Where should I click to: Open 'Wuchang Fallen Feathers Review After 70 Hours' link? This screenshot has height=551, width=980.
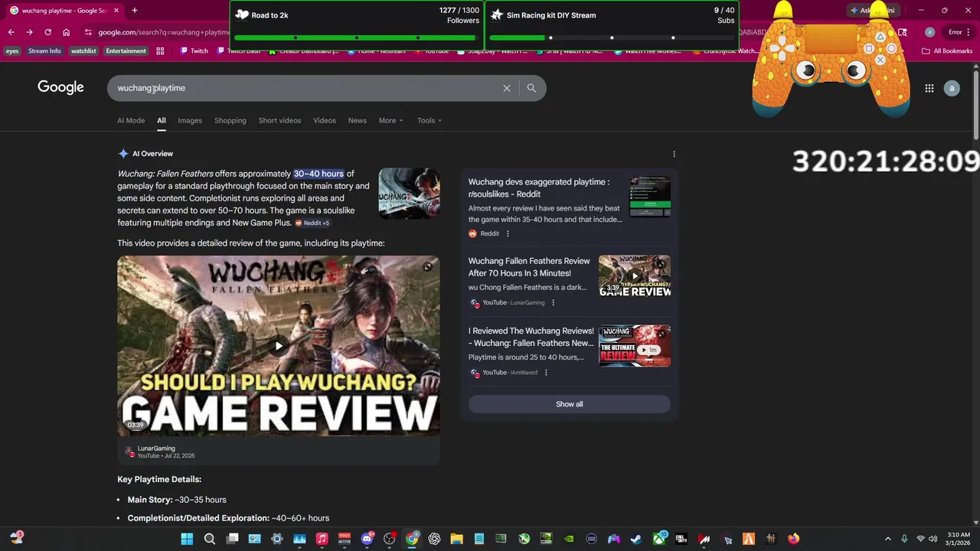529,267
